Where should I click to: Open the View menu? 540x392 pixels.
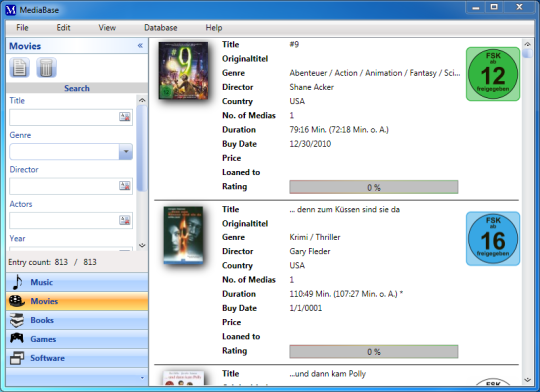[x=107, y=28]
